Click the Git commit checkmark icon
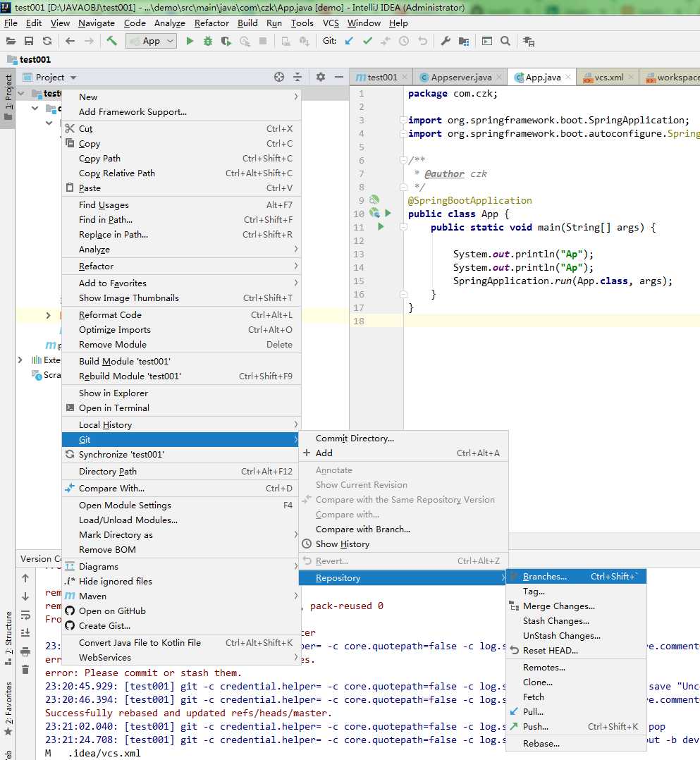Viewport: 700px width, 760px height. [367, 41]
